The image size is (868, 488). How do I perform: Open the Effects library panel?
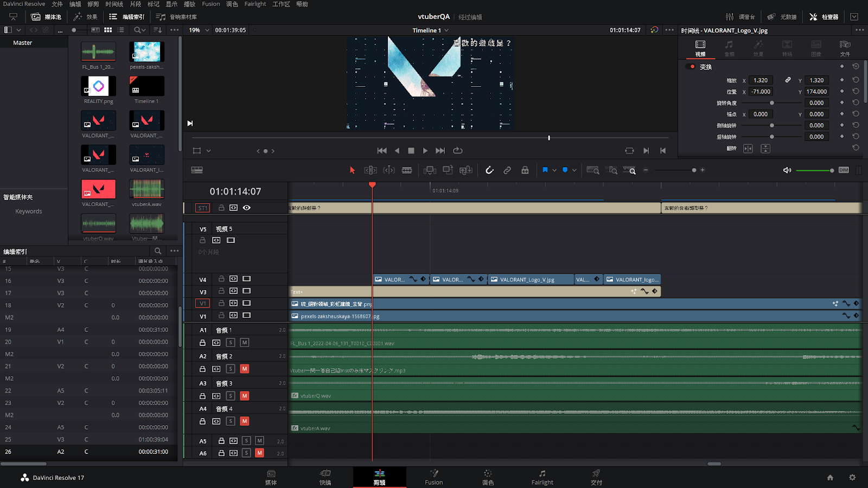[86, 17]
